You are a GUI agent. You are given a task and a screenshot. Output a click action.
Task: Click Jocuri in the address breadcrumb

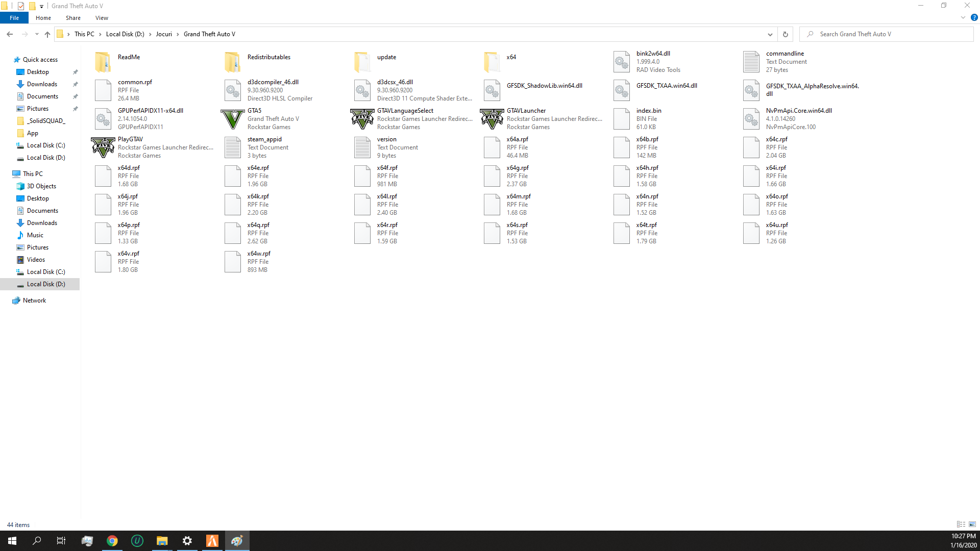click(x=164, y=34)
